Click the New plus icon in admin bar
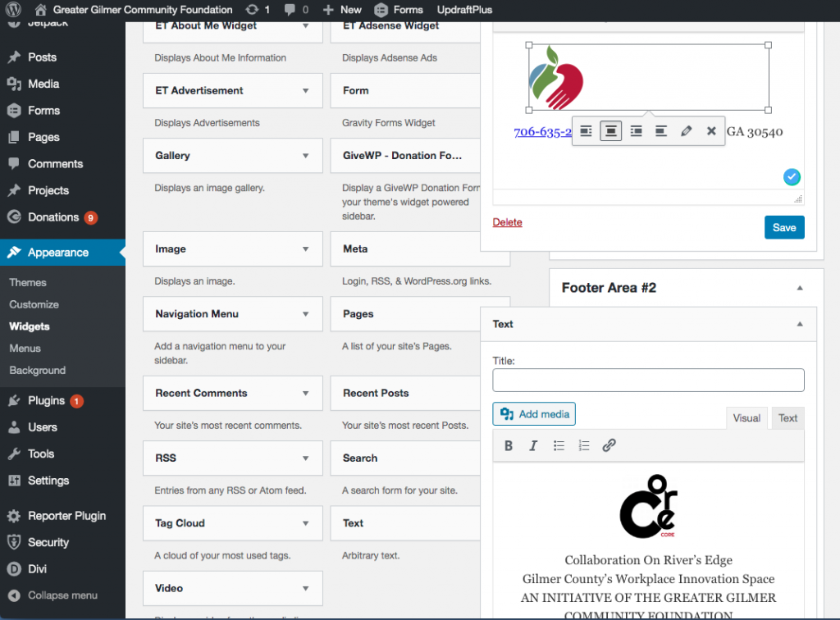The width and height of the screenshot is (840, 620). [328, 10]
